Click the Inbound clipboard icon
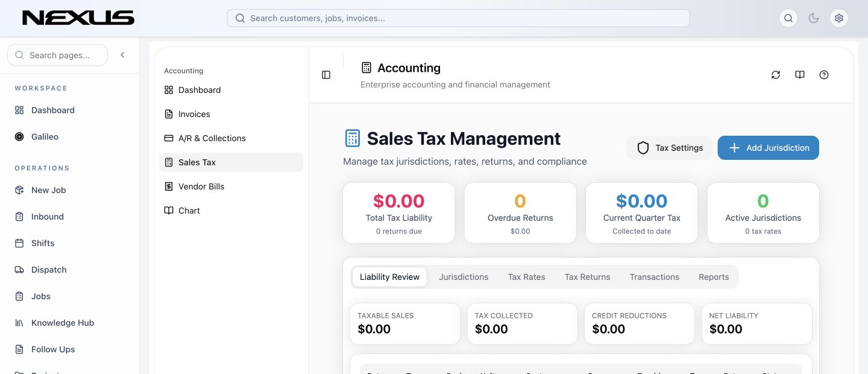Screen dimensions: 868x374 (x=19, y=217)
